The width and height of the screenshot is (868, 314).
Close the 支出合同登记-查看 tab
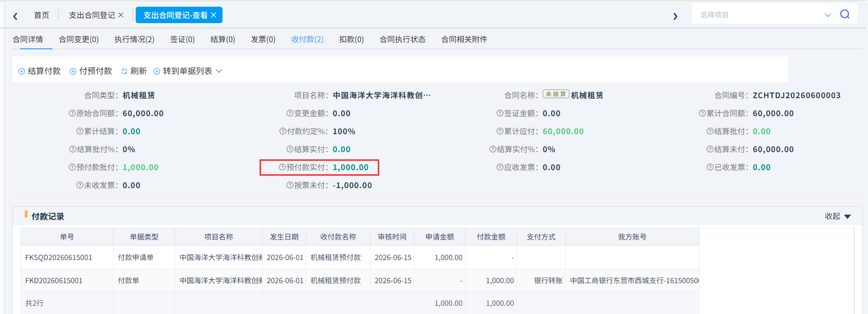(x=214, y=15)
